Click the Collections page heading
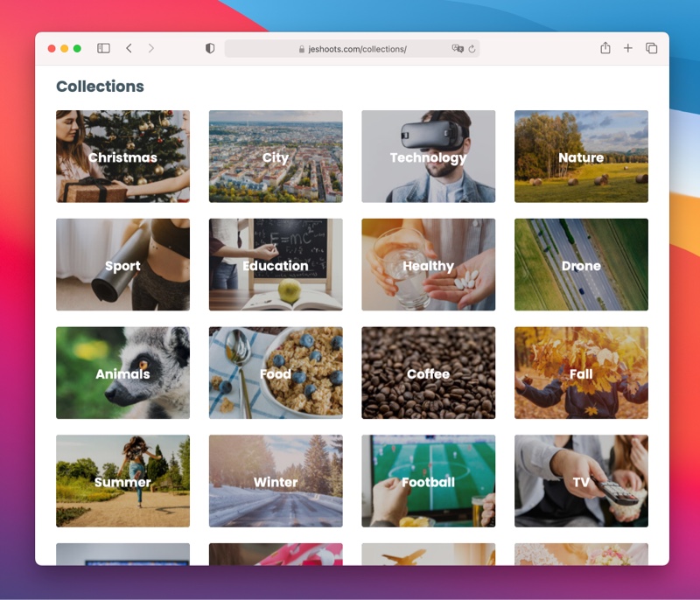Screen dimensions: 700x600 click(x=100, y=86)
